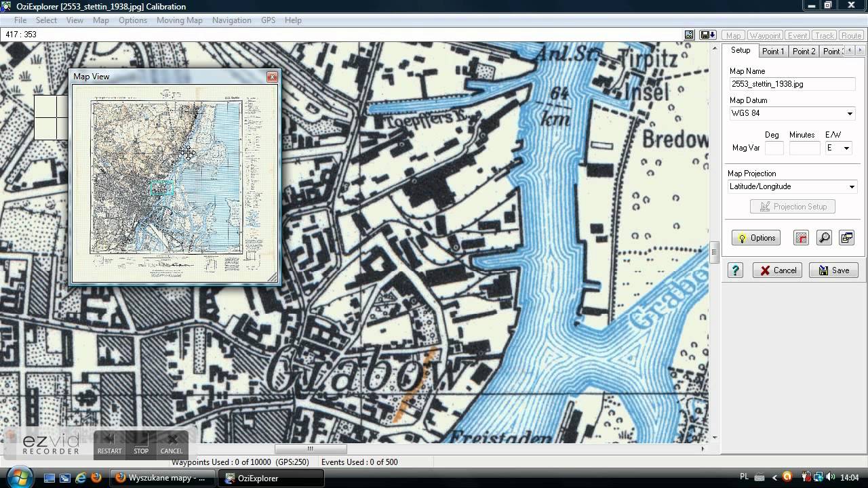Click the power plug battery tray icon
The image size is (868, 488).
(806, 478)
